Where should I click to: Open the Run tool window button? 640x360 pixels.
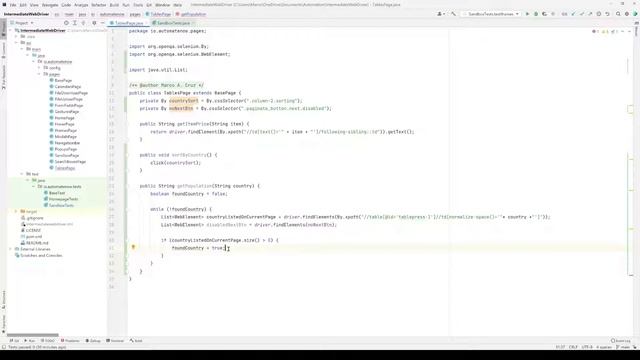point(30,340)
